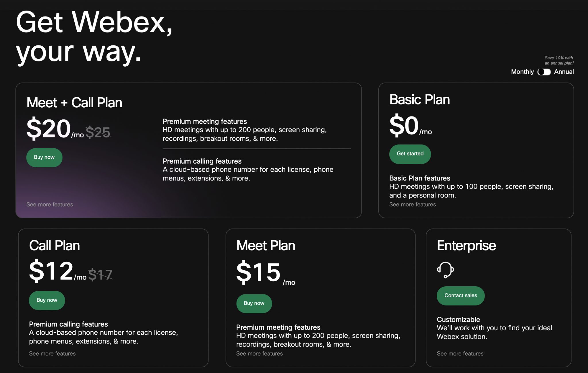Viewport: 588px width, 373px height.
Task: Click Buy now for Meet + Call Plan
Action: click(44, 157)
